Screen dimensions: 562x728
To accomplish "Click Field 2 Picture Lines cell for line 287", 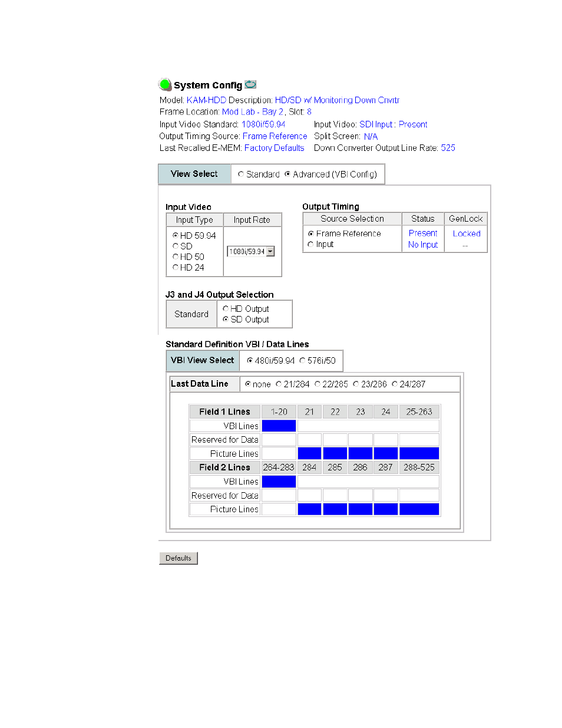I will pos(385,509).
